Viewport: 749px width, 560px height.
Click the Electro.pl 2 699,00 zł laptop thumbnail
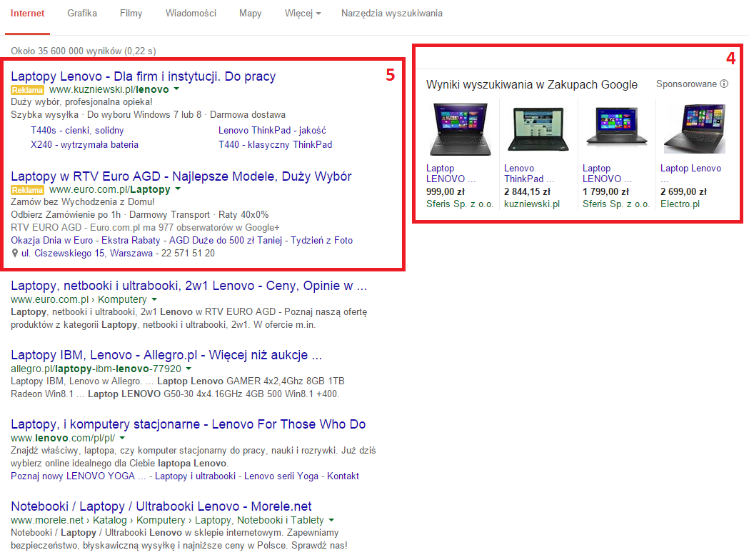(x=695, y=128)
